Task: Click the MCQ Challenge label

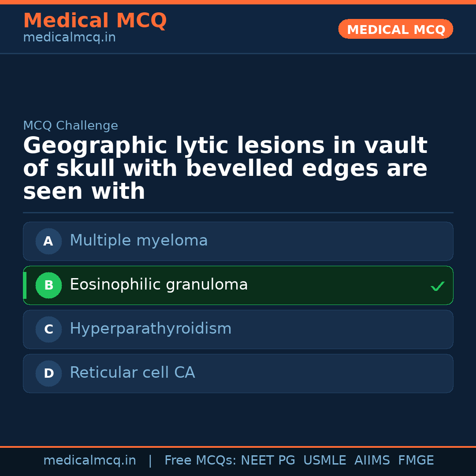Action: click(71, 126)
